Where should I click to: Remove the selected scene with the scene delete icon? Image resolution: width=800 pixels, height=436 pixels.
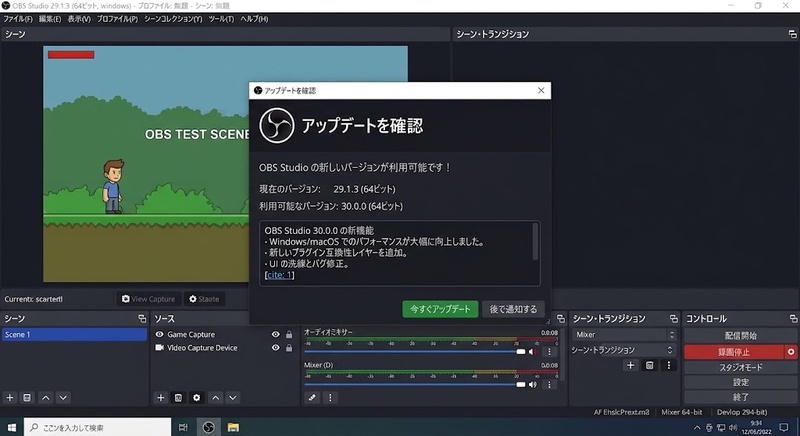coord(28,398)
